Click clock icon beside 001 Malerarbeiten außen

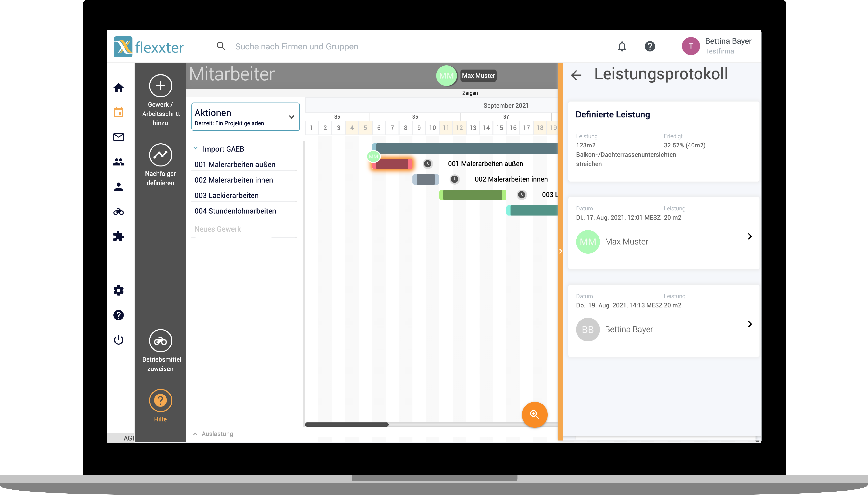(428, 164)
